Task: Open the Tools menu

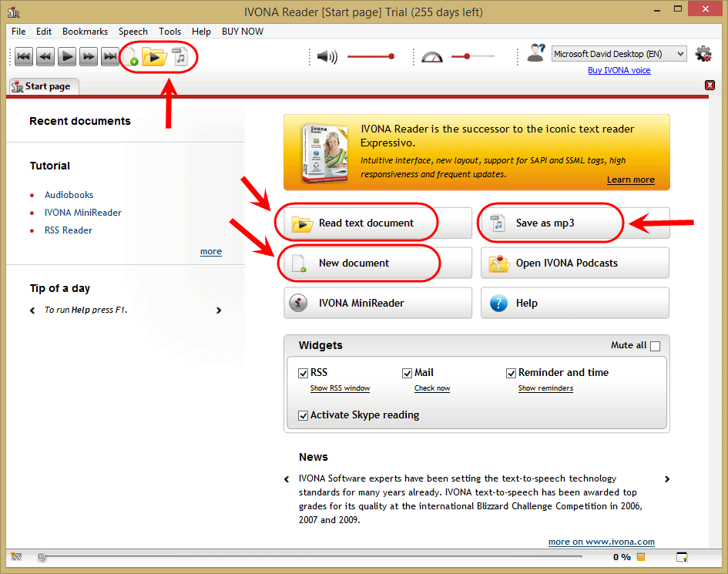Action: click(169, 31)
